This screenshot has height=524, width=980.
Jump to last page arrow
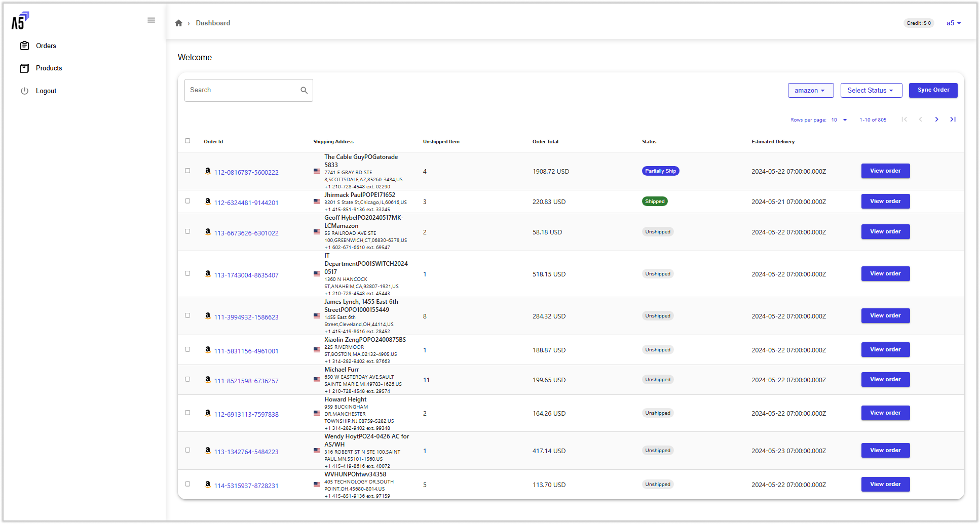coord(953,119)
